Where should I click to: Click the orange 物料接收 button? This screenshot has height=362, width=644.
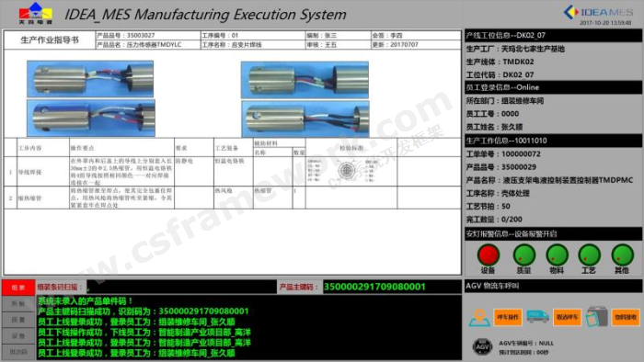[x=626, y=317]
